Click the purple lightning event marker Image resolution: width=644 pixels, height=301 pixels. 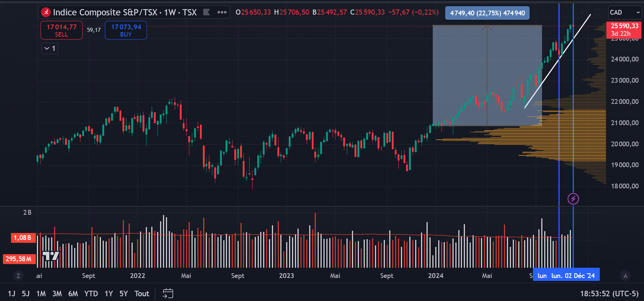[x=573, y=199]
